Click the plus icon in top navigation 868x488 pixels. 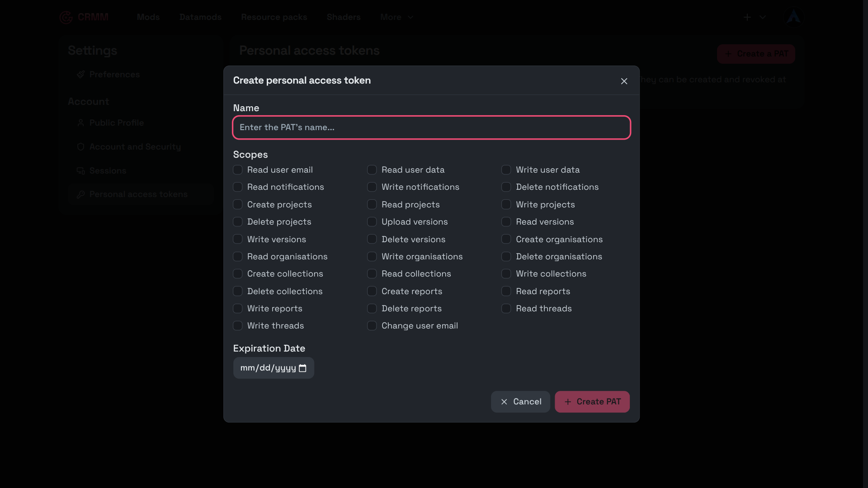tap(747, 17)
